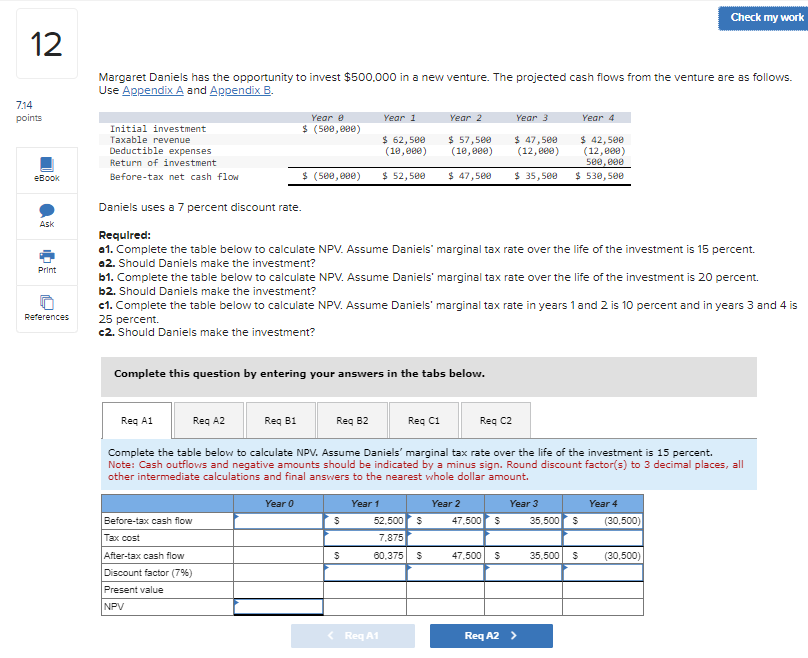This screenshot has height=658, width=808.
Task: Select Year 2 Discount factor input field
Action: [446, 572]
